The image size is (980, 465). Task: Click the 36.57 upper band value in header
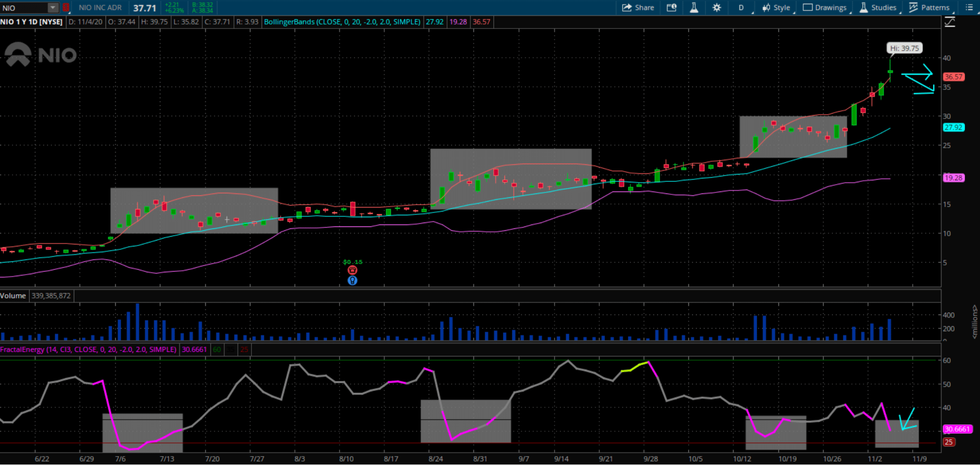(x=481, y=22)
